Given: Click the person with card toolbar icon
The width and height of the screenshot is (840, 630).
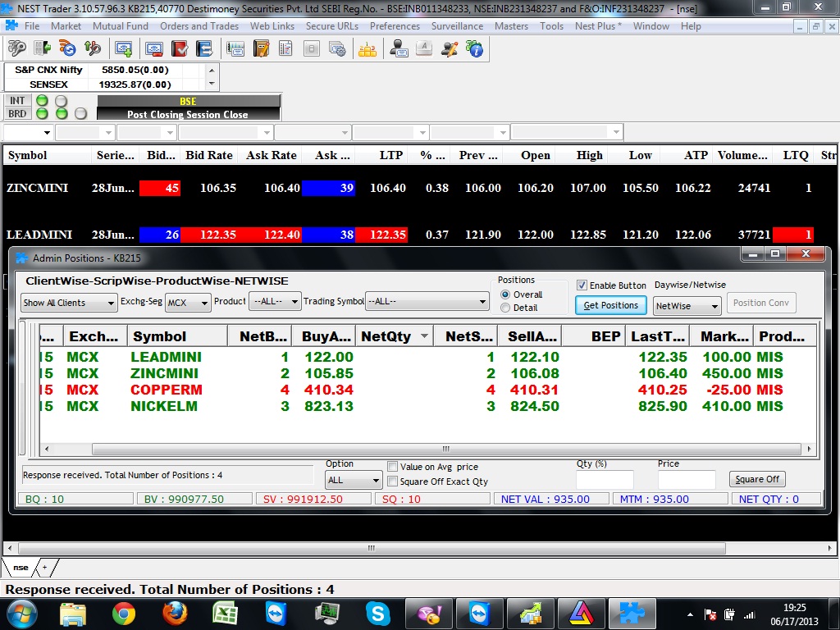Looking at the screenshot, I should tap(399, 48).
